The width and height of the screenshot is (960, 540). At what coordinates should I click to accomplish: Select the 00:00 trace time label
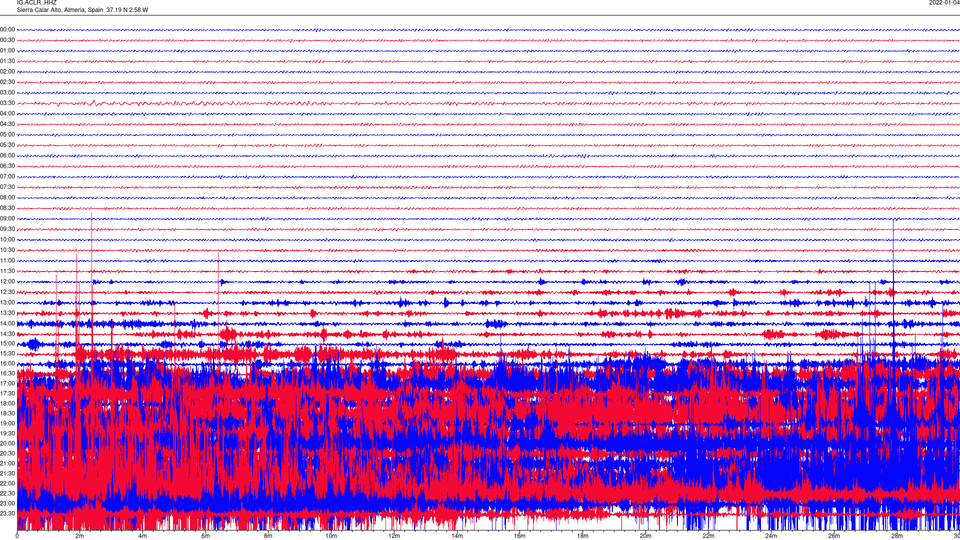[7, 29]
